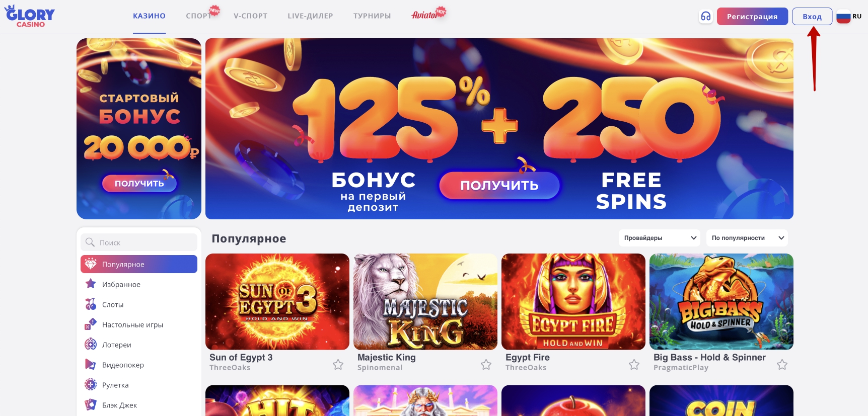Open the Glory Casino logo home link
This screenshot has width=868, height=416.
pos(30,16)
